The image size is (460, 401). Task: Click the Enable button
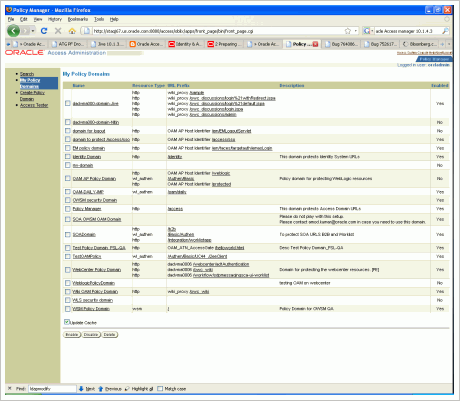point(72,334)
